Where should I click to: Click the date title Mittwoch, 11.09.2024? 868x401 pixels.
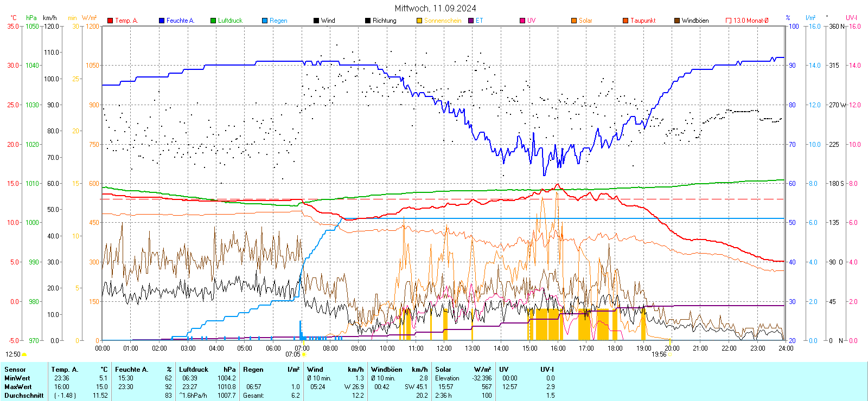[x=435, y=8]
